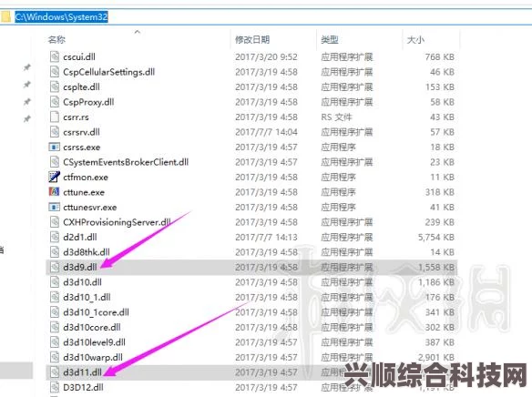Click the folder icon in address bar
Screen dimensions: 532x397
(x=5, y=16)
